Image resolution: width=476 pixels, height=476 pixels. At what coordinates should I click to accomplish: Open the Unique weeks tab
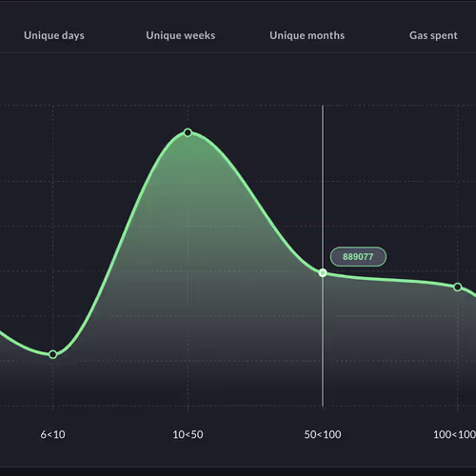pos(181,35)
